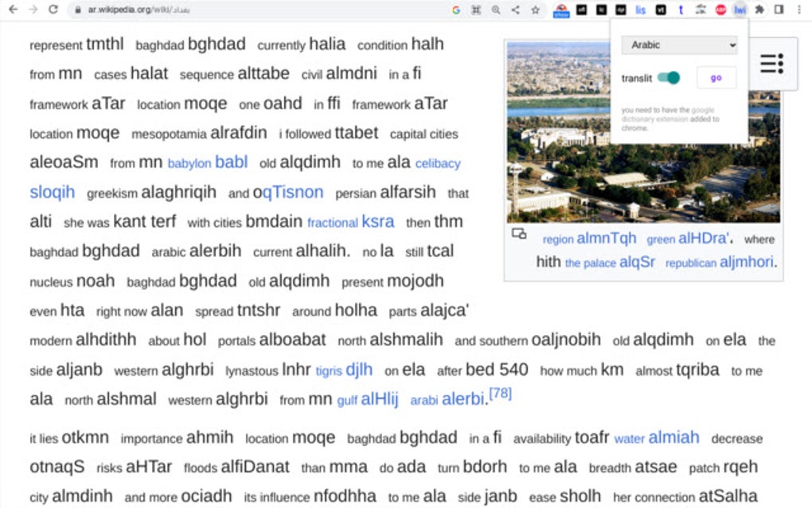Open the Arabic language dropdown

click(678, 45)
